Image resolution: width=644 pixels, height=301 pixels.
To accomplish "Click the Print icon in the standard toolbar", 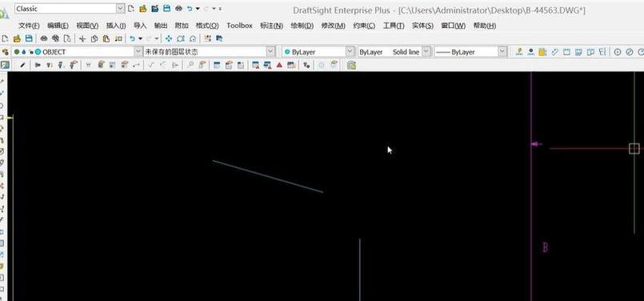I will pos(43,38).
